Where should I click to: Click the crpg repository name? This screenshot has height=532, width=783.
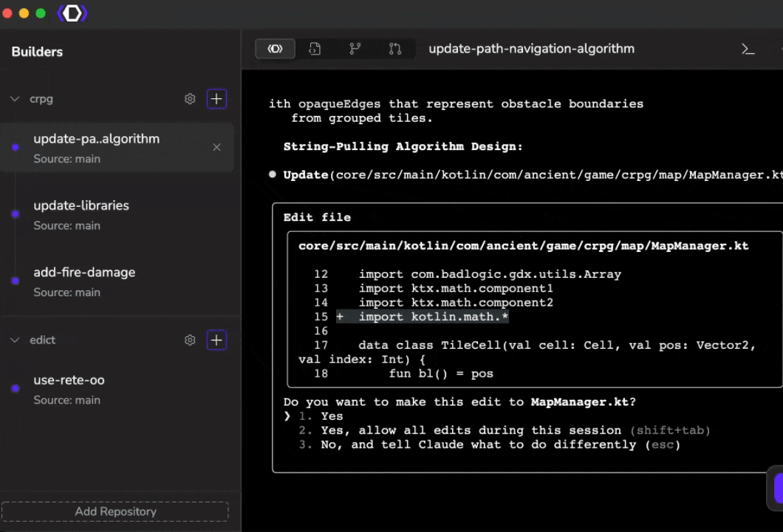click(41, 99)
